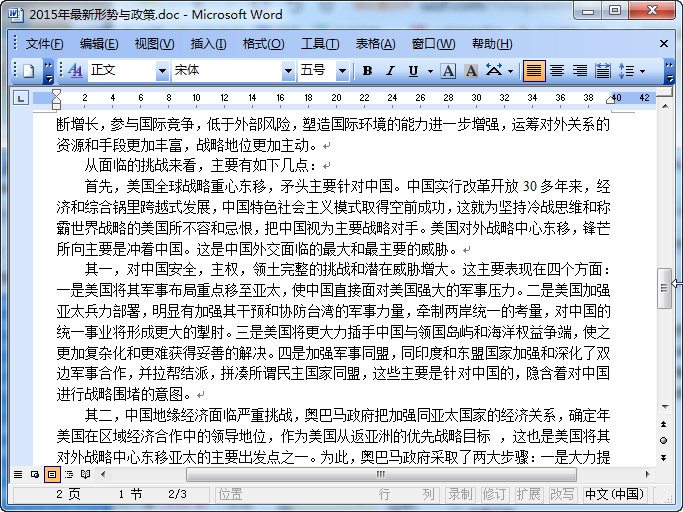Click the 中文(中国) language indicator
The height and width of the screenshot is (512, 683).
coord(614,494)
